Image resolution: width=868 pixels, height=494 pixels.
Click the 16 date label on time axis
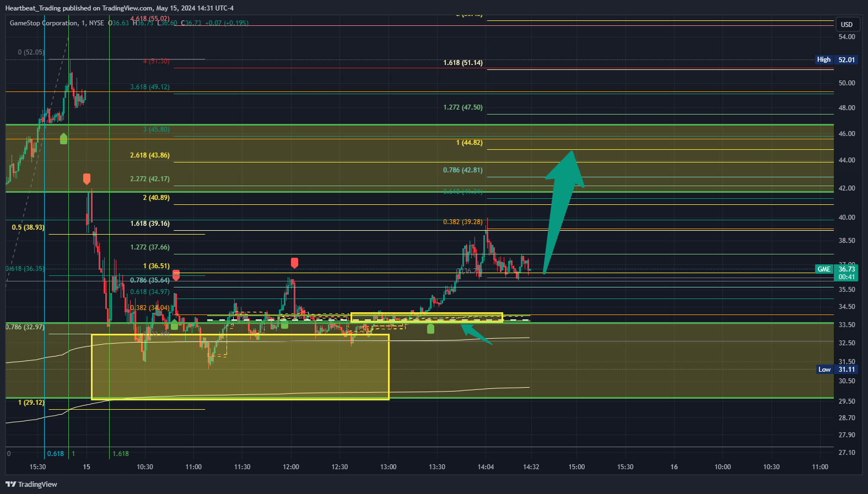(x=674, y=467)
